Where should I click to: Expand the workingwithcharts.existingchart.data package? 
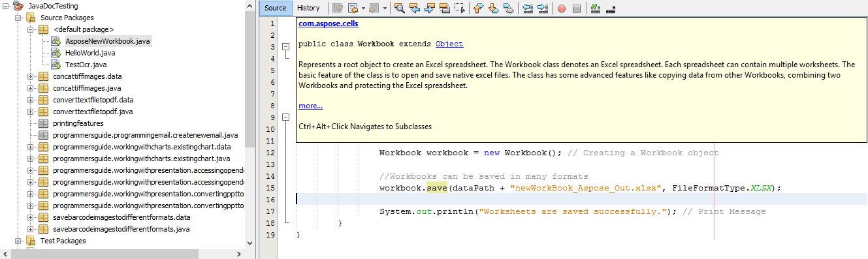tap(31, 147)
